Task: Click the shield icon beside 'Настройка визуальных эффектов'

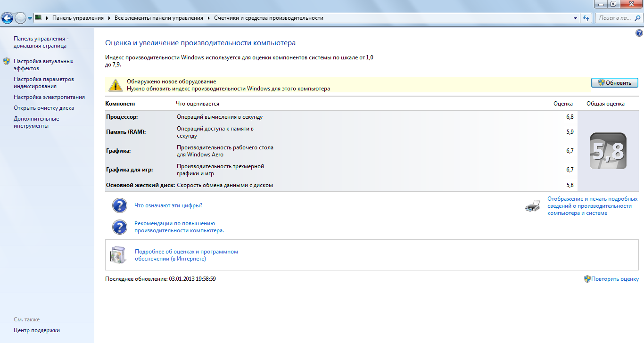Action: coord(7,61)
